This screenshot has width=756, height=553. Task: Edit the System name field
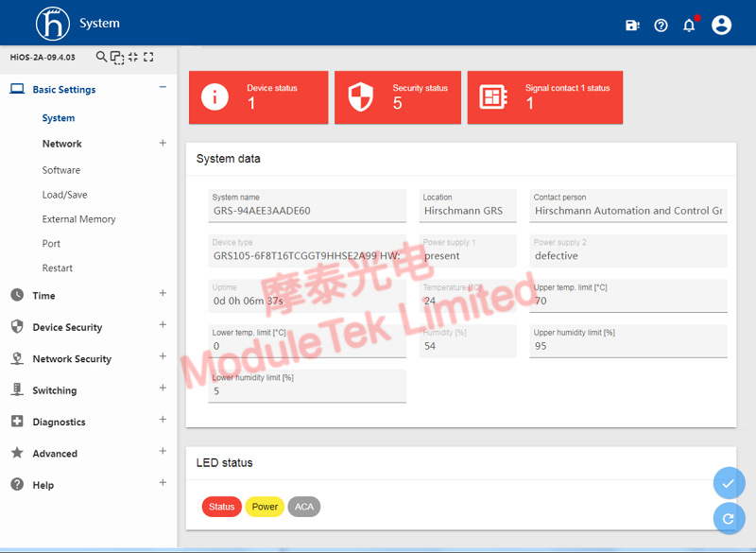pyautogui.click(x=307, y=206)
